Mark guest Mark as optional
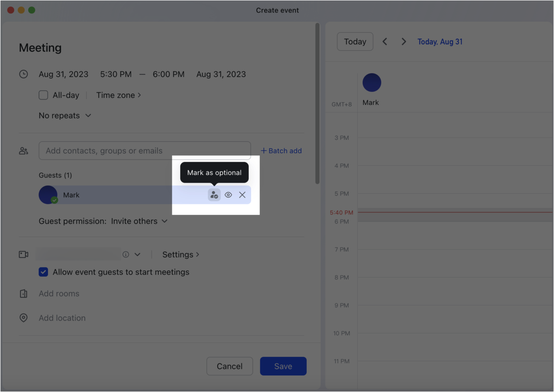 click(x=214, y=195)
